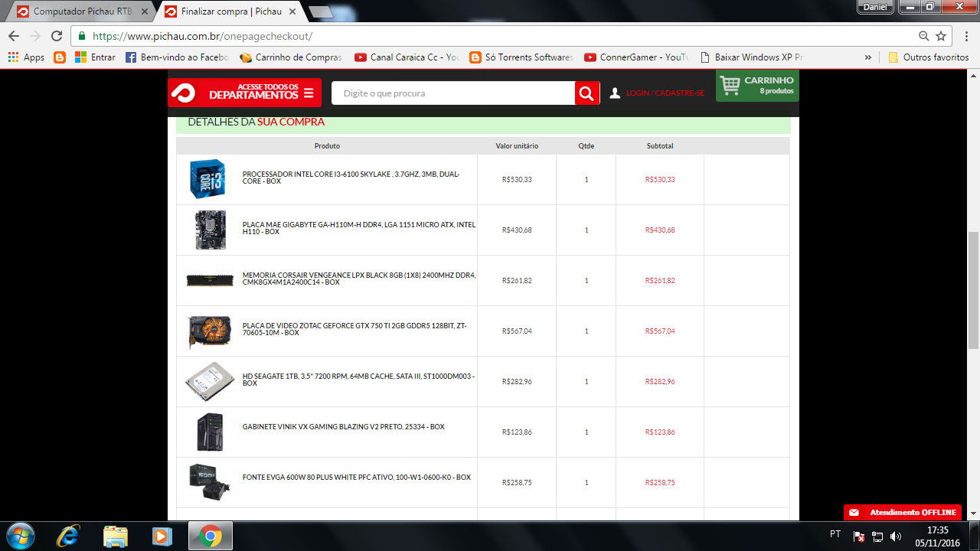
Task: Click the Daniel profile button in title bar
Action: (x=875, y=6)
